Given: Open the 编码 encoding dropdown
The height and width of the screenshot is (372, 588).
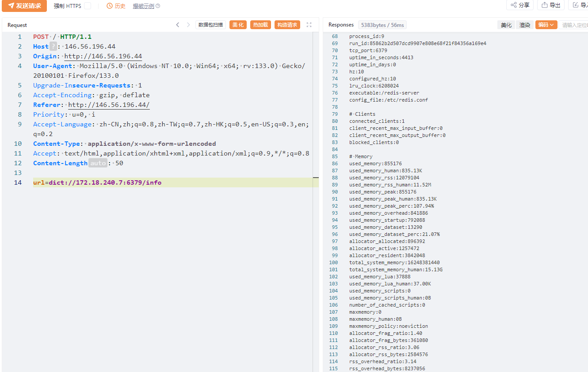Looking at the screenshot, I should (x=546, y=25).
